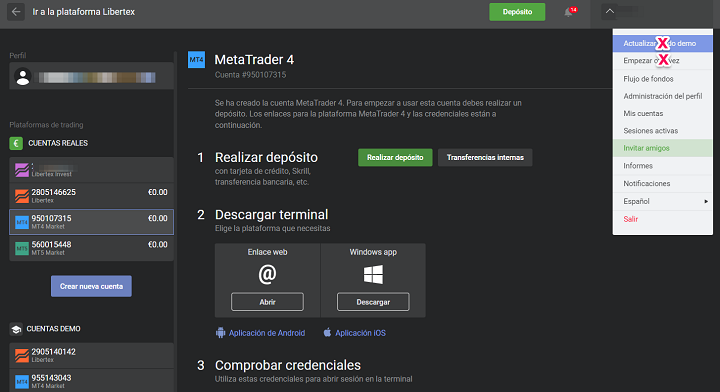Screen dimensions: 720x392
Task: Select demo account 955143043
Action: [x=91, y=381]
